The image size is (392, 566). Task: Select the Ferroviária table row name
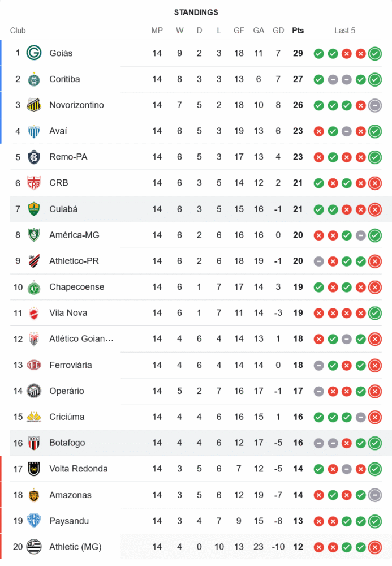pos(70,365)
